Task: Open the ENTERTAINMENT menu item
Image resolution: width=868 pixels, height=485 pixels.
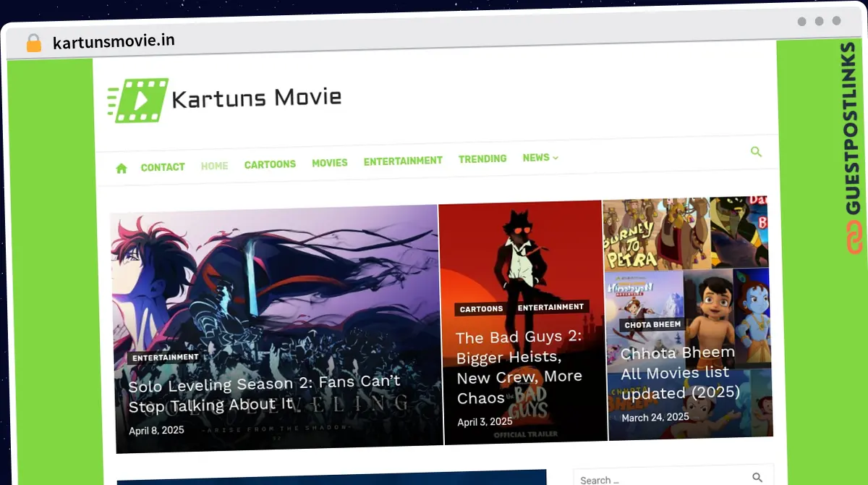Action: (x=403, y=161)
